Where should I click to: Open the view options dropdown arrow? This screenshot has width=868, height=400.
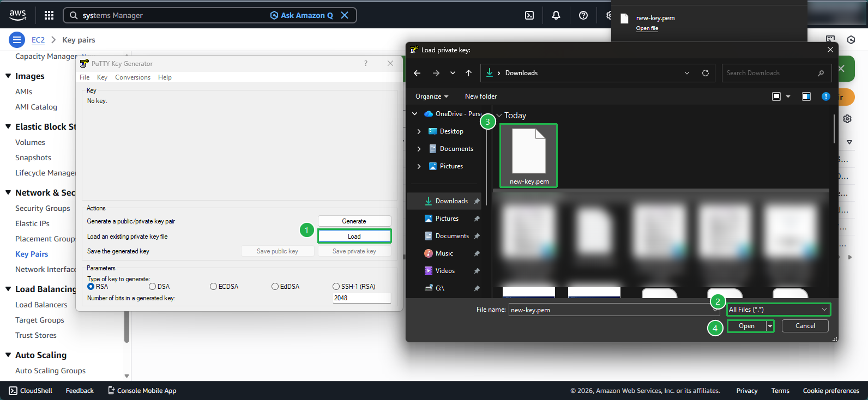pos(788,96)
